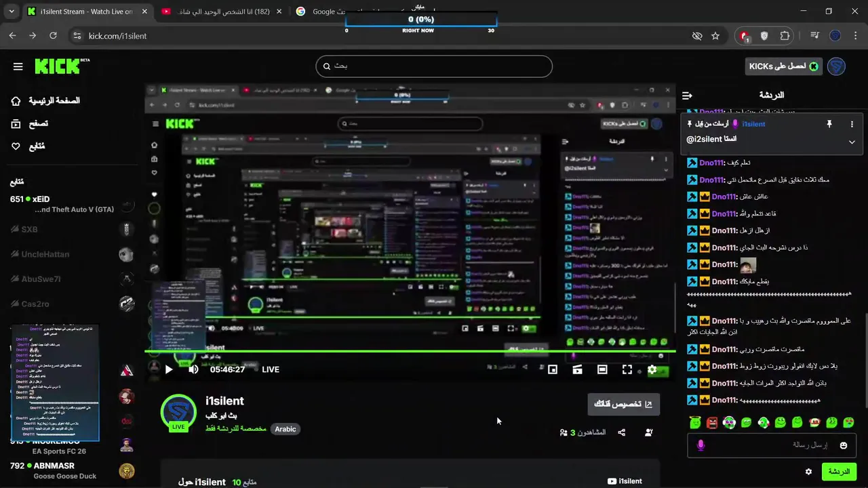Open the pinned message three-dot menu
This screenshot has height=488, width=868.
pyautogui.click(x=852, y=124)
